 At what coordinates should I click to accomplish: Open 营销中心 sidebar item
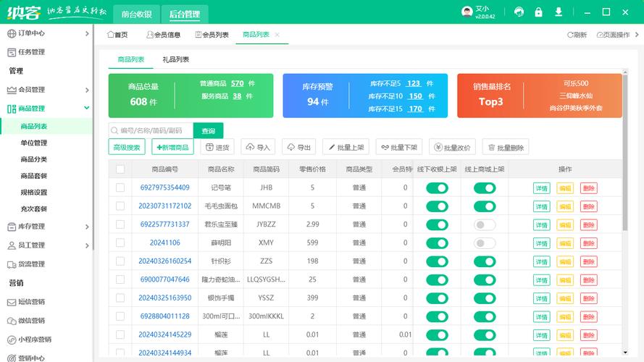(46, 357)
